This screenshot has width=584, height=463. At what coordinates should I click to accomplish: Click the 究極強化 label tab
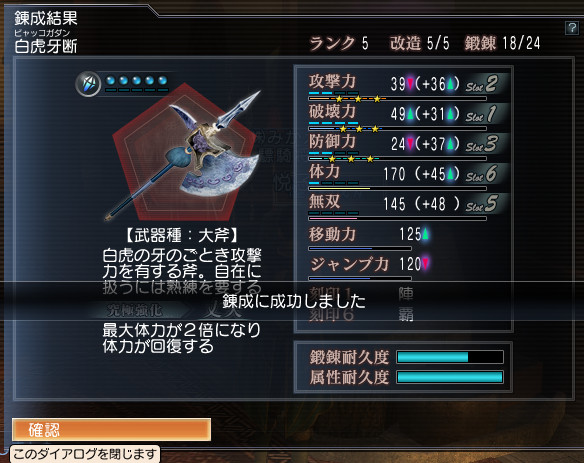tap(134, 310)
